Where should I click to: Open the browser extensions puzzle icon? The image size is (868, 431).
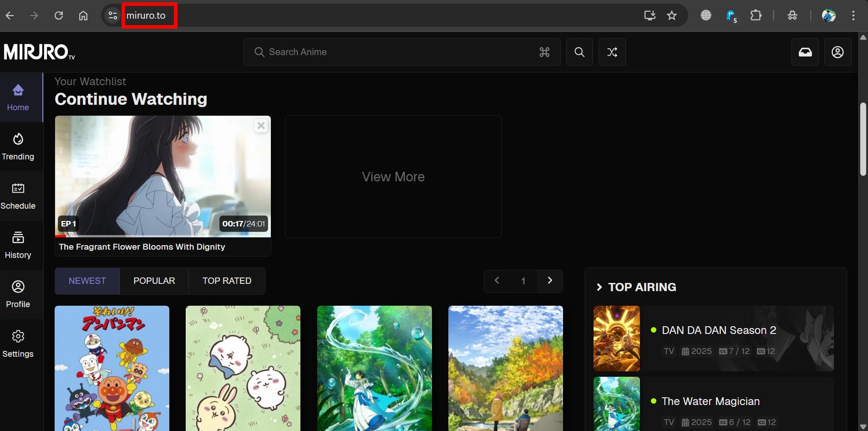click(756, 15)
